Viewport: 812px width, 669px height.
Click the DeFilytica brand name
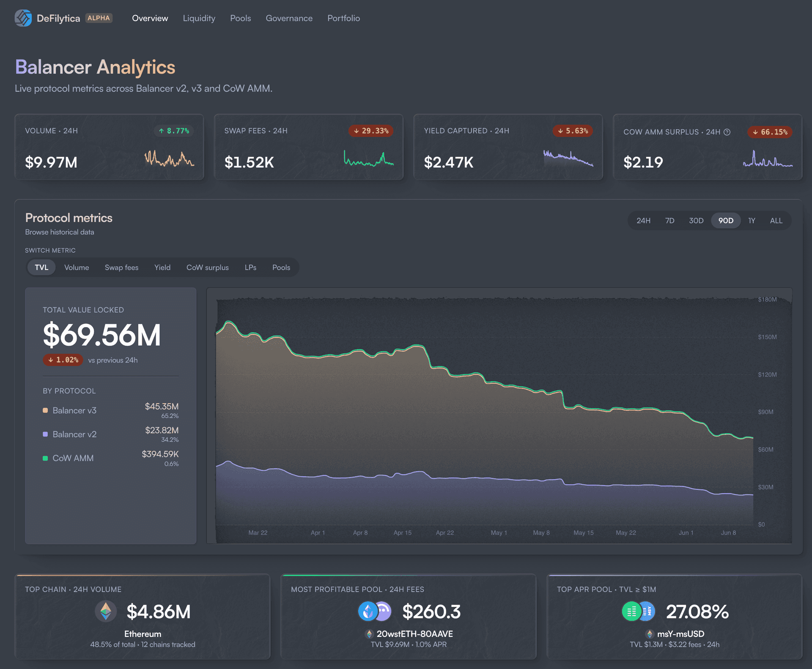pos(58,18)
